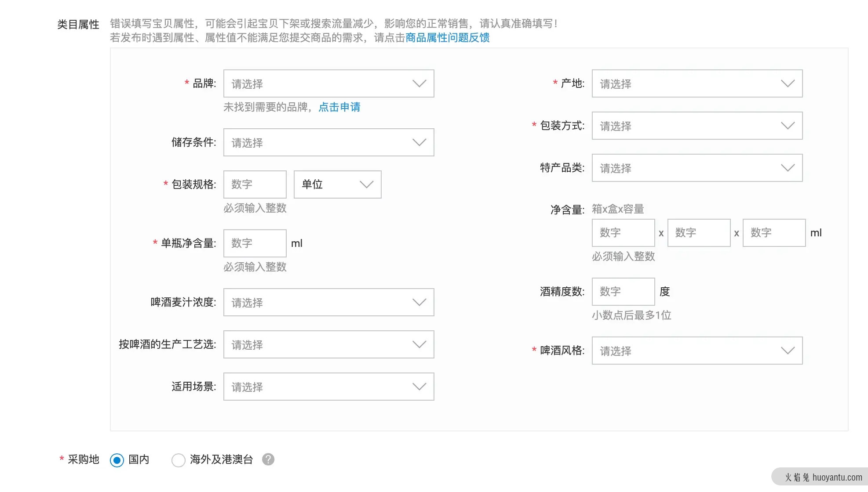Expand the 包装方式 dropdown
The image size is (868, 492).
[x=697, y=126]
